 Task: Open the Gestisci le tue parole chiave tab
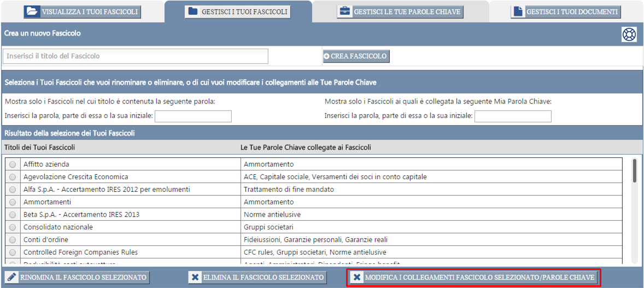tap(400, 11)
